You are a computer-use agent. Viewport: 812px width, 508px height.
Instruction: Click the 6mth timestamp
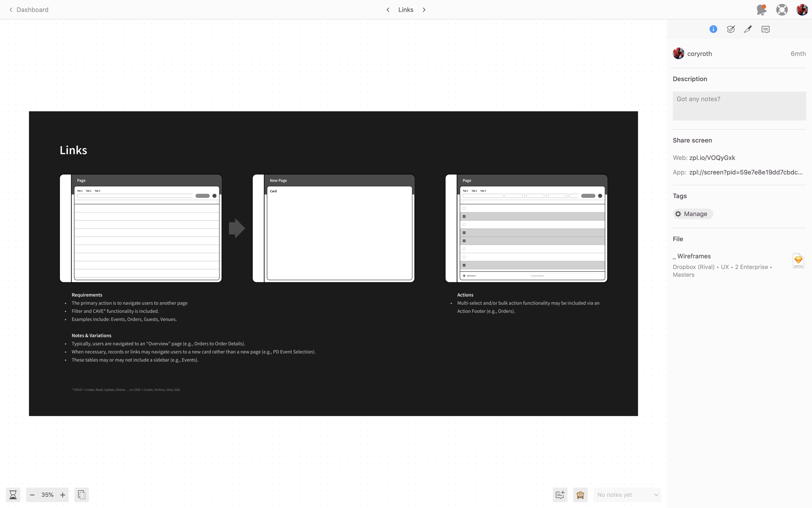[798, 54]
